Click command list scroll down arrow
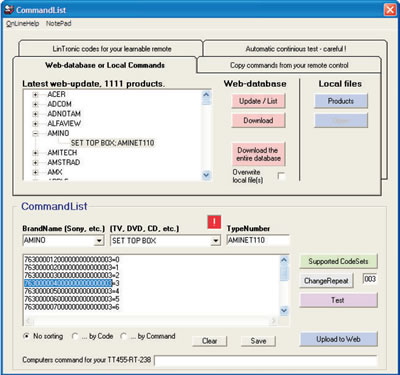The width and height of the screenshot is (400, 375). pyautogui.click(x=284, y=311)
